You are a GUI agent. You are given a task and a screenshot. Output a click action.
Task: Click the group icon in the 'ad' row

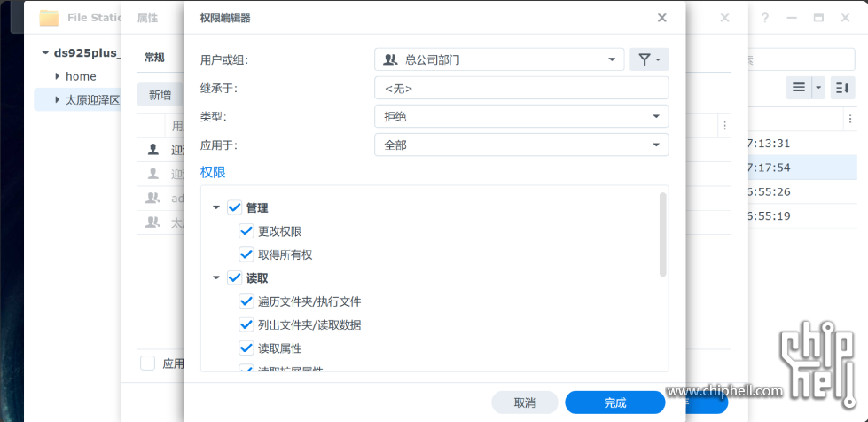[152, 198]
